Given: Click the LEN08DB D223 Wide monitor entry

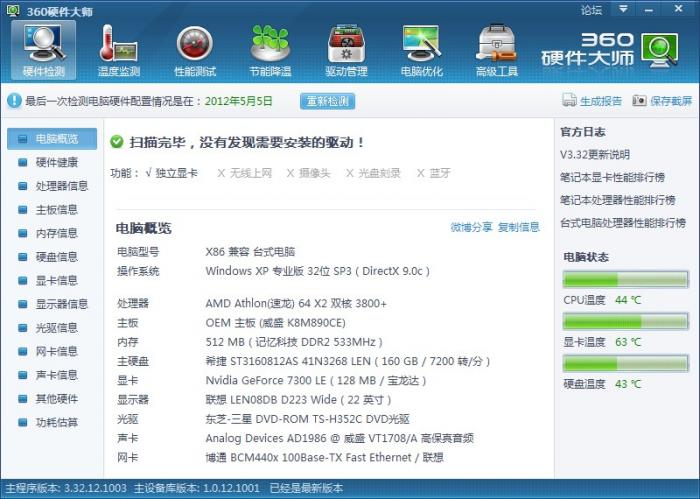Looking at the screenshot, I should pyautogui.click(x=298, y=399).
